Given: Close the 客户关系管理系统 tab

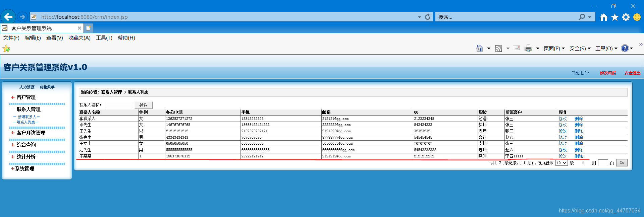Looking at the screenshot, I should 79,28.
